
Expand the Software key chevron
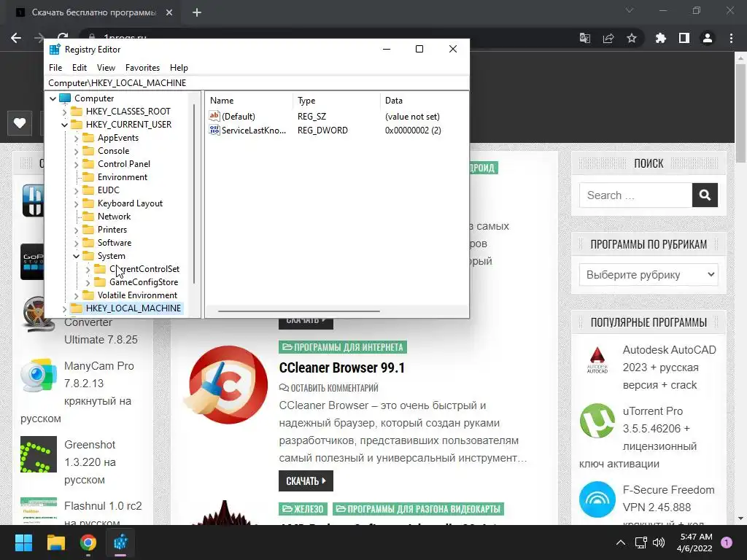click(76, 243)
